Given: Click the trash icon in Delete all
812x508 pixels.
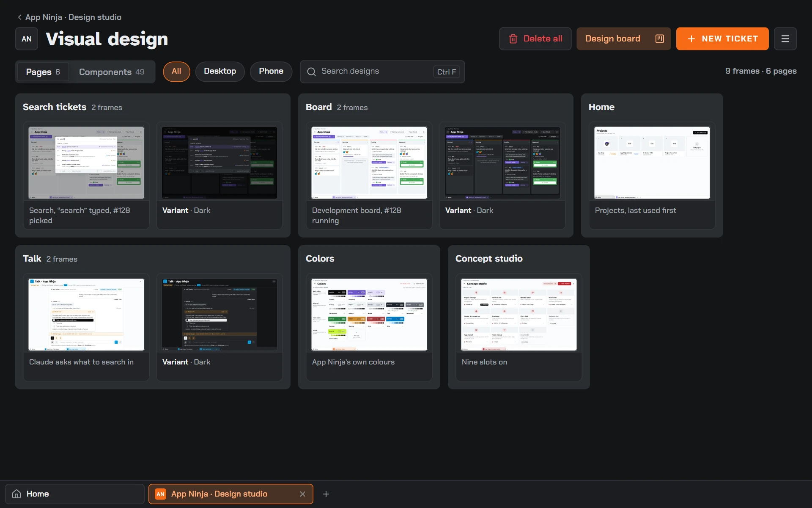Looking at the screenshot, I should [x=513, y=39].
